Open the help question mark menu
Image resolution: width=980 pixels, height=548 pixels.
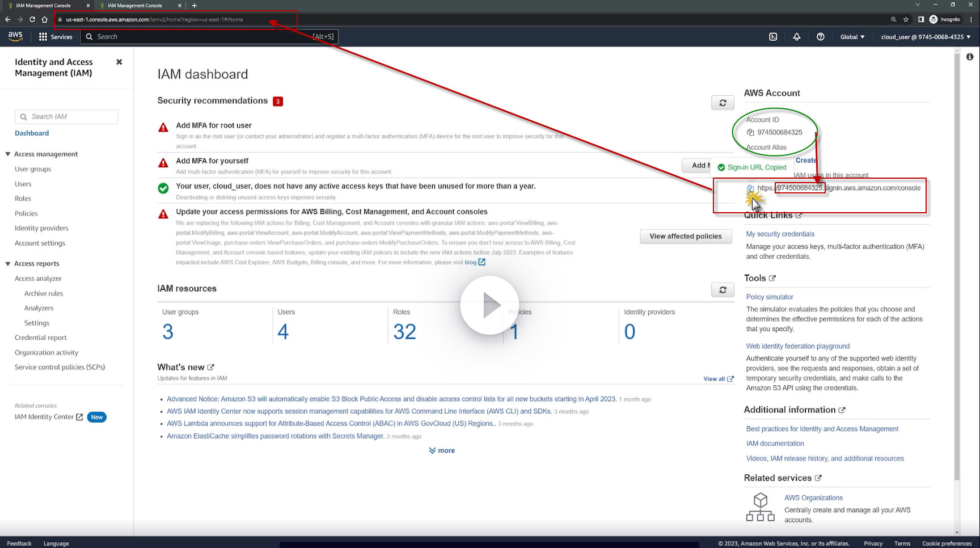pyautogui.click(x=821, y=37)
